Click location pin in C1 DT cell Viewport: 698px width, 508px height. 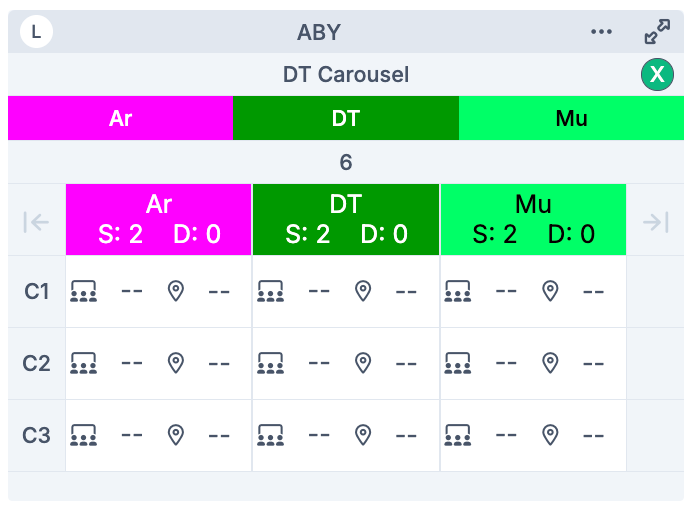pos(363,291)
